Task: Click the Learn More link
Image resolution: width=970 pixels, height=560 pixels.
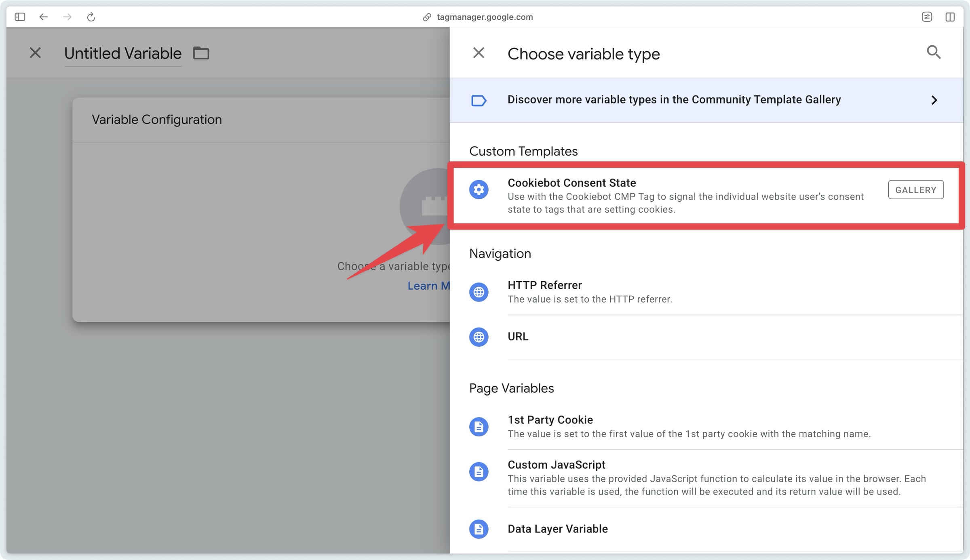Action: [x=428, y=286]
